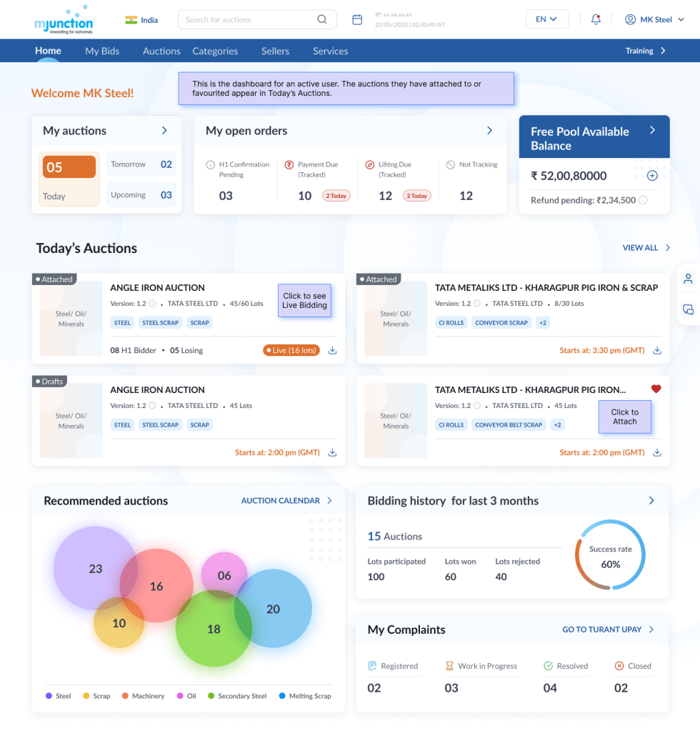
Task: Click the chat icon on right sidebar
Action: (688, 309)
